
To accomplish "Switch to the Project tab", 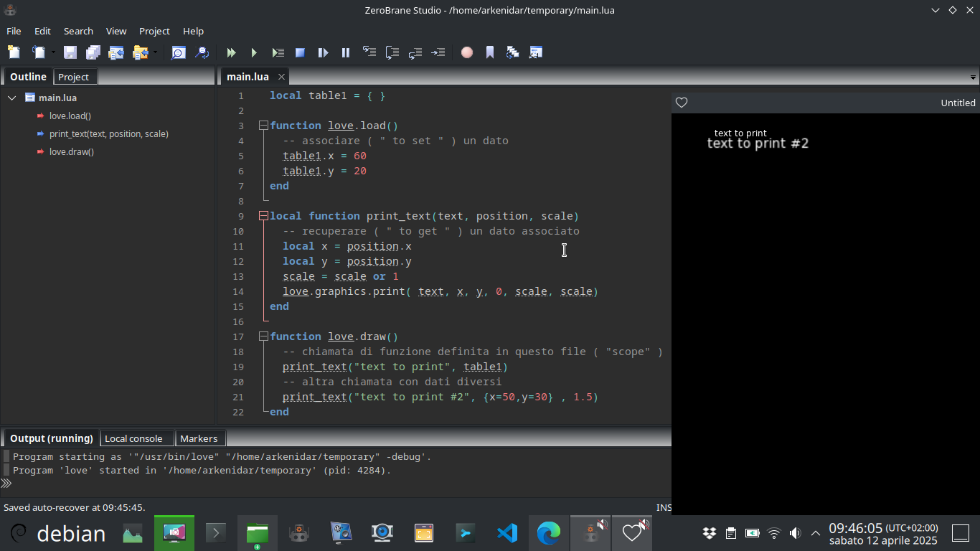I will pyautogui.click(x=74, y=77).
